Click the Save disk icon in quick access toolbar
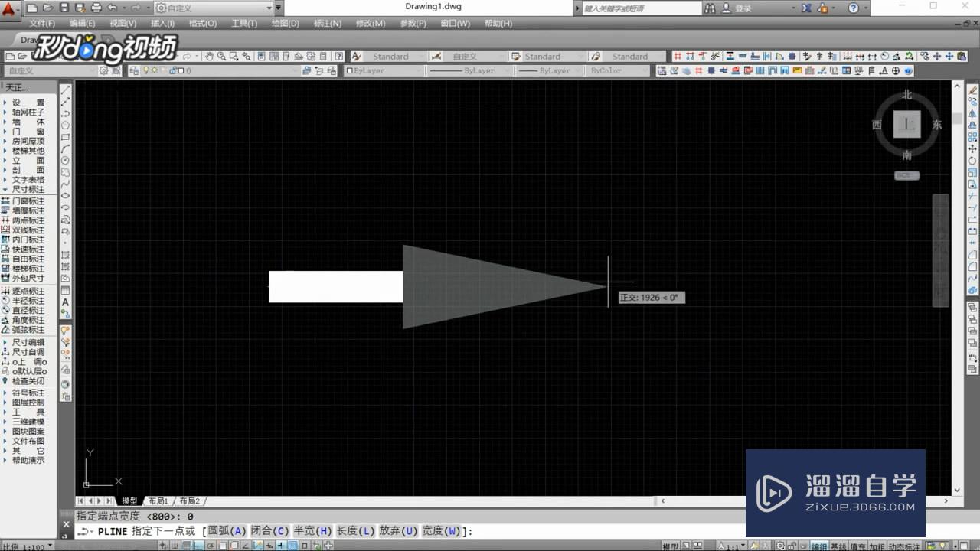Image resolution: width=980 pixels, height=551 pixels. (64, 8)
